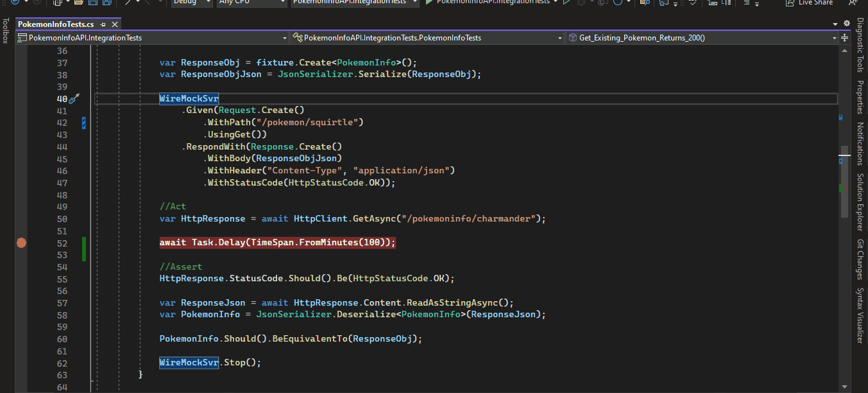Click the bookmark glyph beside line 42

pos(83,123)
